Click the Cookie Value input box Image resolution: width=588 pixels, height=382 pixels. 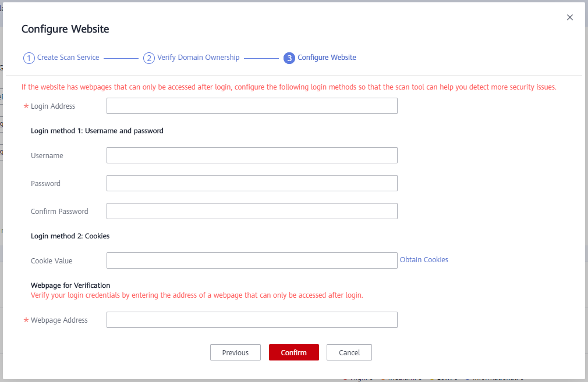click(252, 260)
